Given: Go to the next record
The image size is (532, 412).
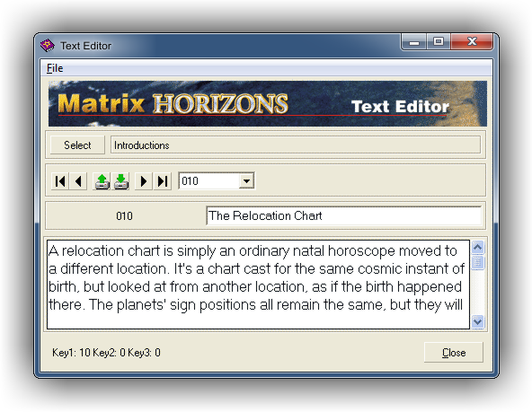Looking at the screenshot, I should pyautogui.click(x=144, y=181).
